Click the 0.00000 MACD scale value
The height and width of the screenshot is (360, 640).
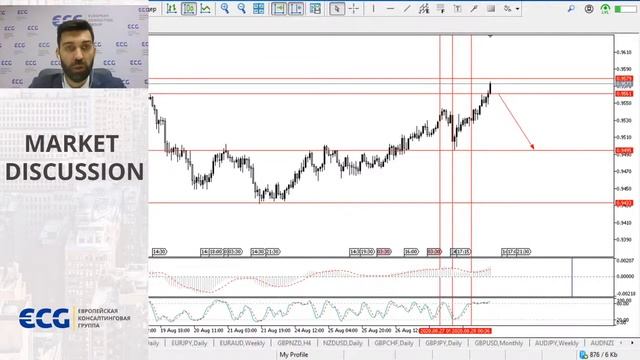click(625, 276)
